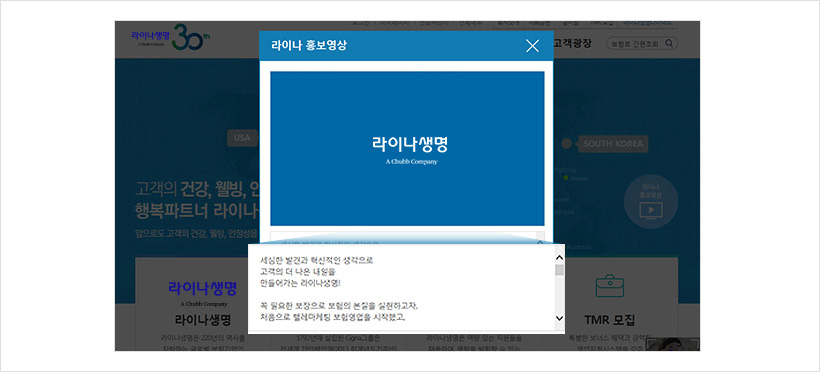The width and height of the screenshot is (820, 372).
Task: Click the round 라이나 홍보영상 play button
Action: (651, 201)
